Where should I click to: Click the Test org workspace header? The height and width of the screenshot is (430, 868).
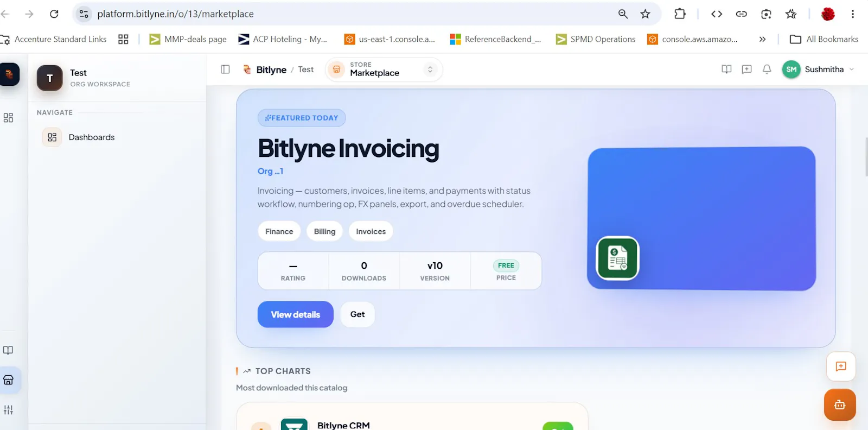pos(117,78)
